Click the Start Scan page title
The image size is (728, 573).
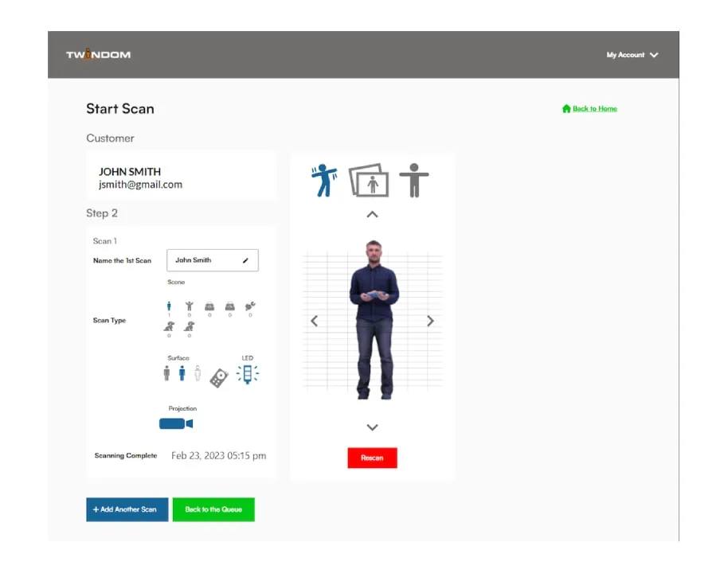(120, 108)
